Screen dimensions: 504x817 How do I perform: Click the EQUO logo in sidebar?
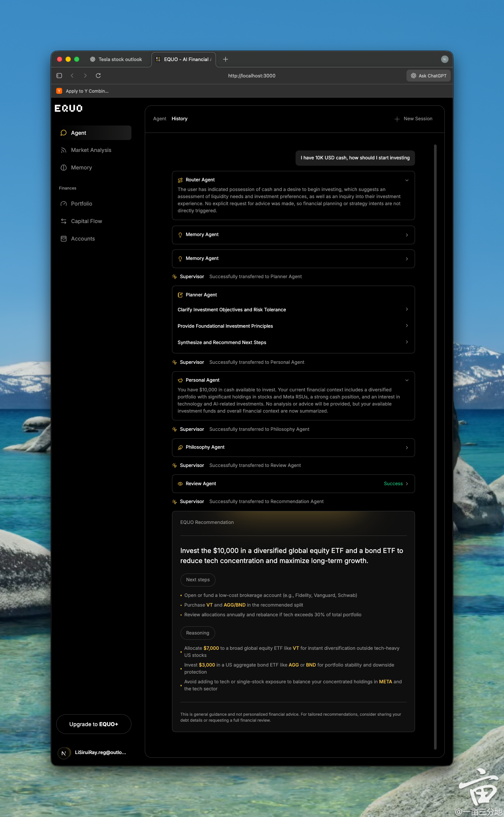[68, 108]
